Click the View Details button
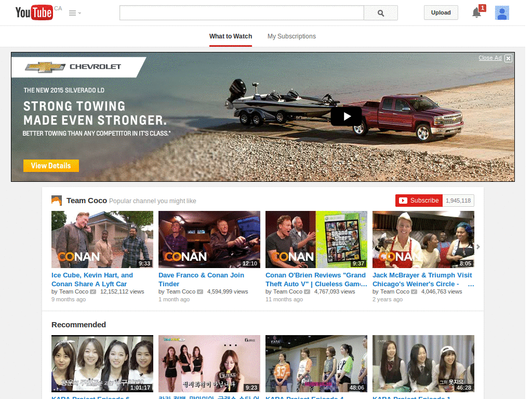 pos(51,166)
